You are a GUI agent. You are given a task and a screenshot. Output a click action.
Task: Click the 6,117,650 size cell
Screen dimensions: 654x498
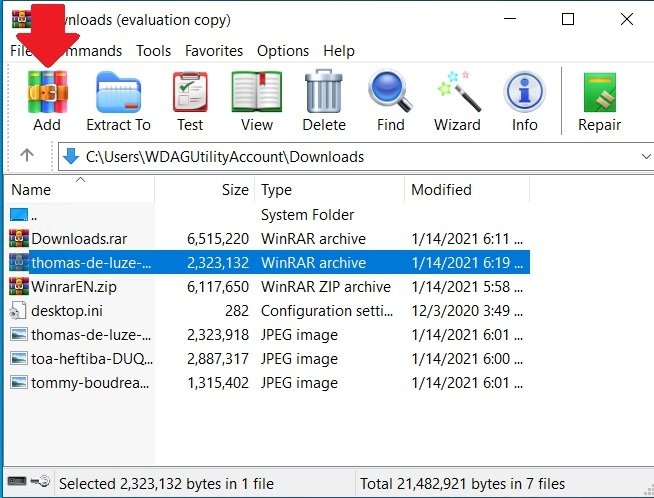218,287
